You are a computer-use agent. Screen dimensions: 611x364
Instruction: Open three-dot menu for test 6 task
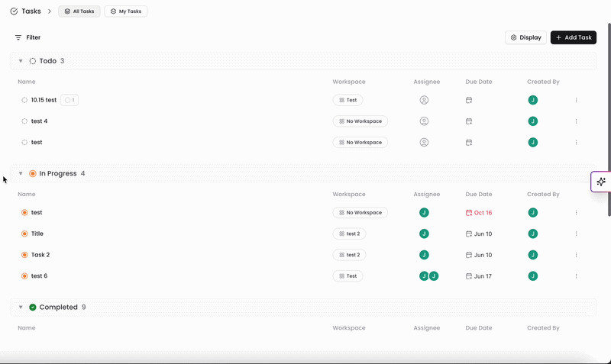tap(576, 276)
